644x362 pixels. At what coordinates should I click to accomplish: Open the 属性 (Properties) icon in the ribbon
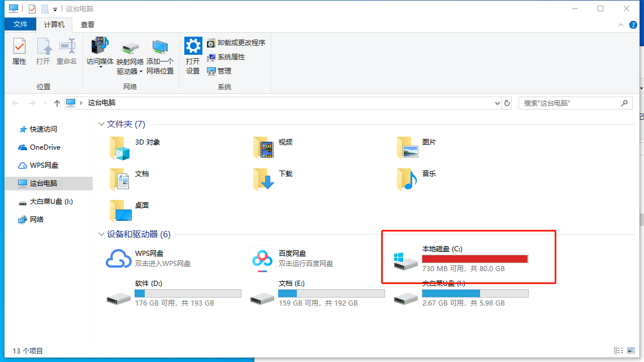[19, 52]
